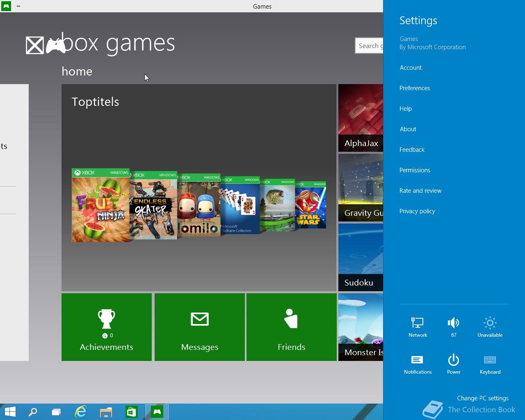Open the Windows Start button
Screen dimensions: 525x420
point(10,412)
